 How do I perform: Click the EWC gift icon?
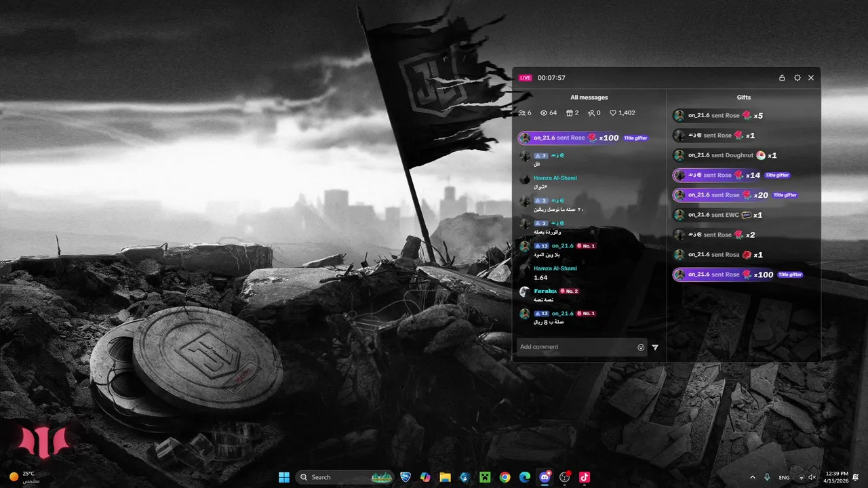[x=747, y=215]
